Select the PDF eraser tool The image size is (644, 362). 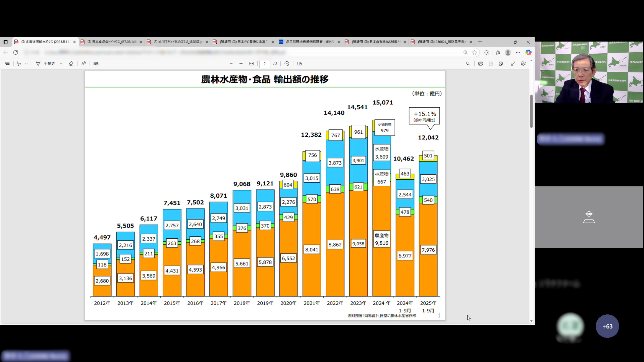[x=71, y=64]
